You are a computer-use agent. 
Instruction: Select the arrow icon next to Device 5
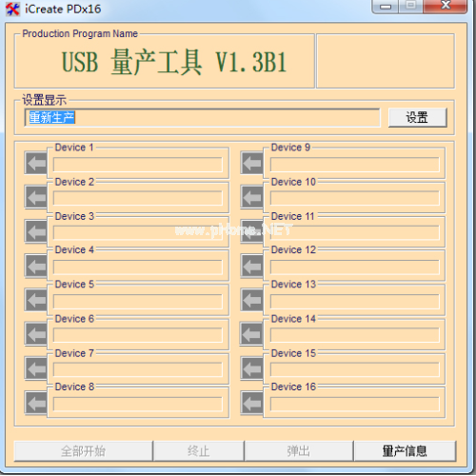[x=36, y=299]
